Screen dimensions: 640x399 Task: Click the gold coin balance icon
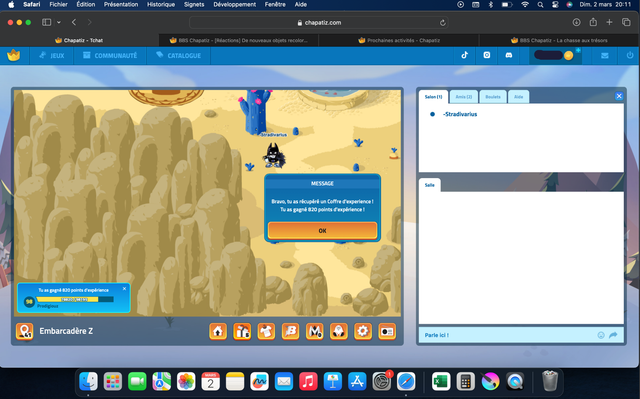(x=568, y=55)
